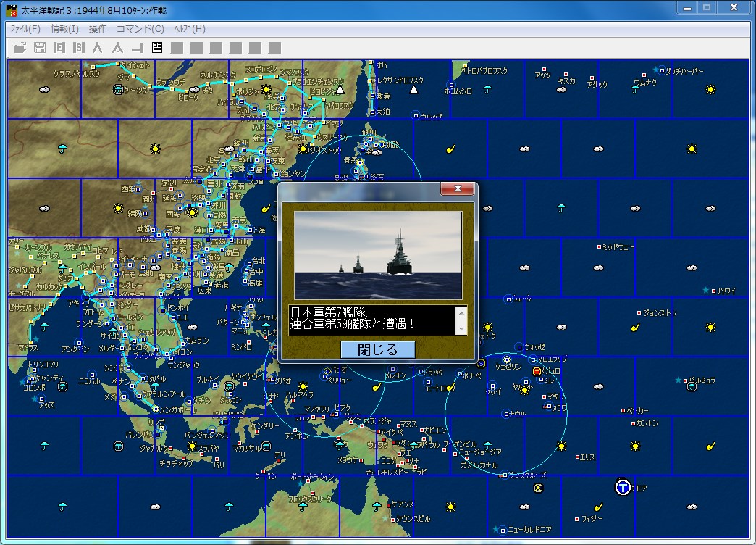Click the 閉じる button in the encounter dialog

[x=377, y=349]
